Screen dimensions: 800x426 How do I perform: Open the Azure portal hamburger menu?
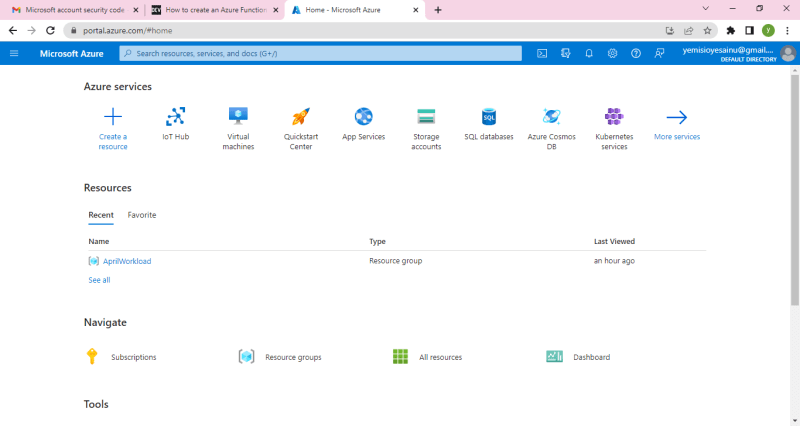click(x=14, y=53)
